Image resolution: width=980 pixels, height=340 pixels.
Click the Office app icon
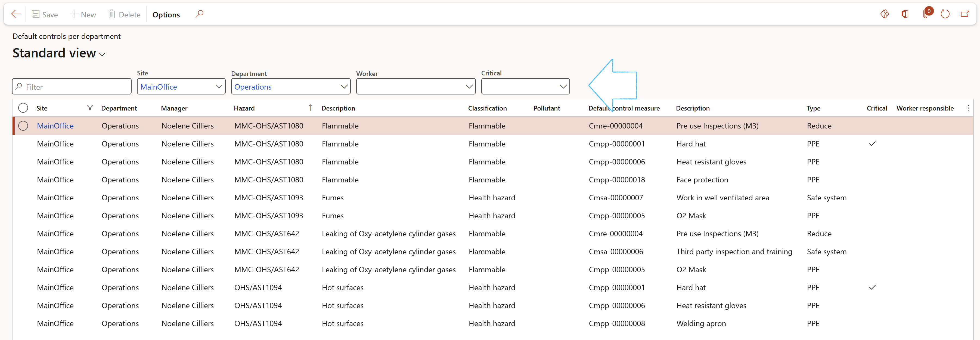(905, 14)
